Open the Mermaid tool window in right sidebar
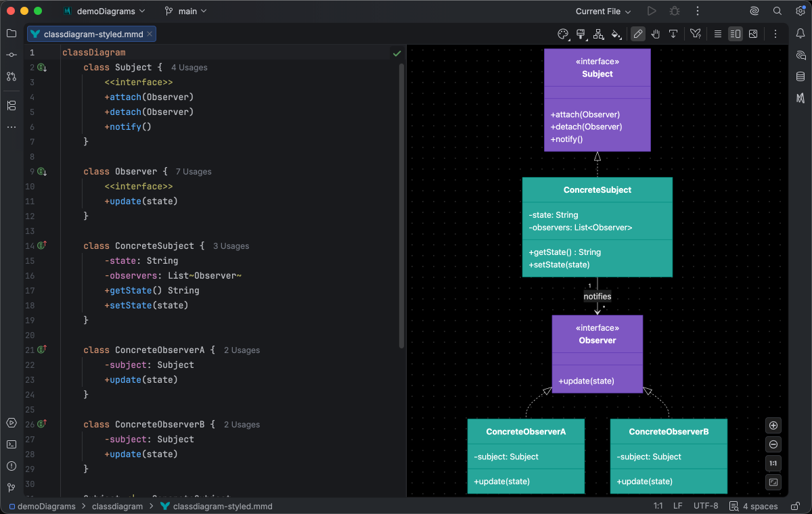812x514 pixels. 800,98
